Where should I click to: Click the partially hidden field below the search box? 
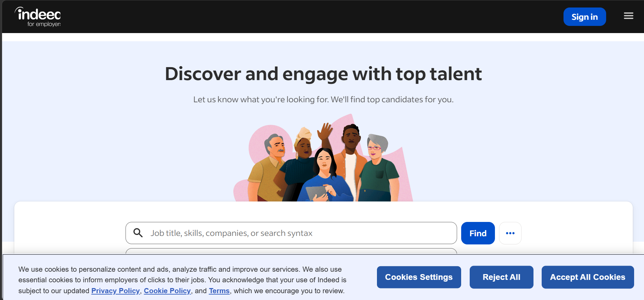pos(291,251)
